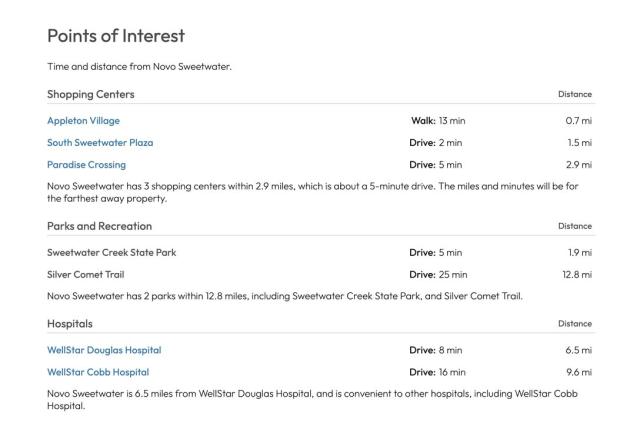Click the South Sweetwater Plaza link
Image resolution: width=640 pixels, height=426 pixels.
[x=100, y=142]
